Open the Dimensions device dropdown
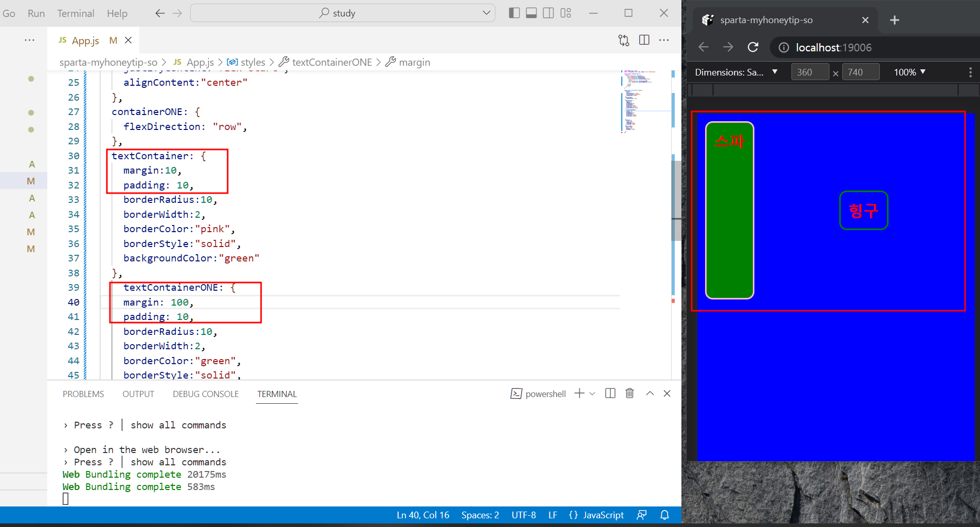980x527 pixels. tap(736, 72)
